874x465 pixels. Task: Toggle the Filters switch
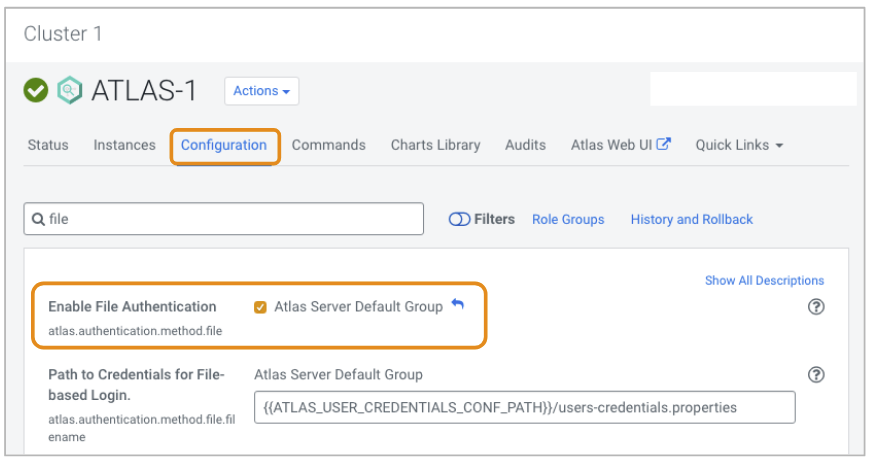coord(459,219)
